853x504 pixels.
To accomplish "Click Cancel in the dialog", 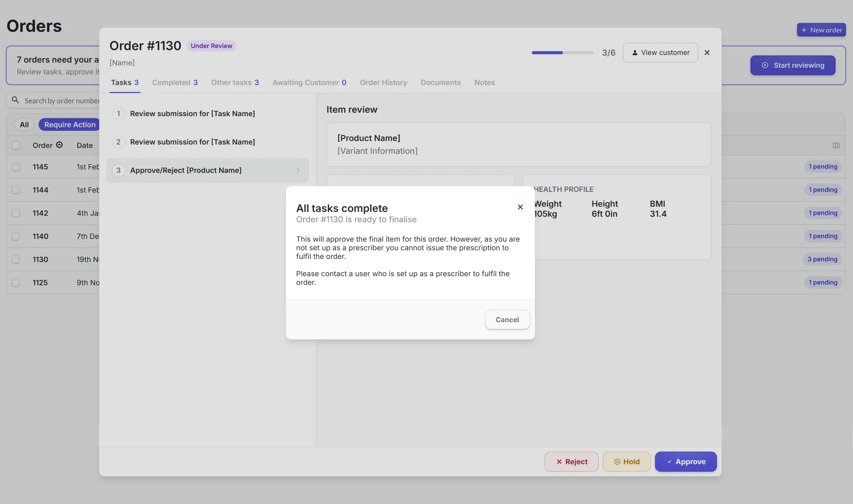I will tap(507, 320).
